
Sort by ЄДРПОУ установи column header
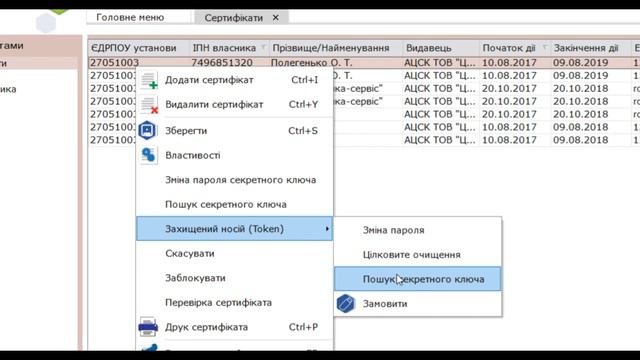click(x=138, y=48)
